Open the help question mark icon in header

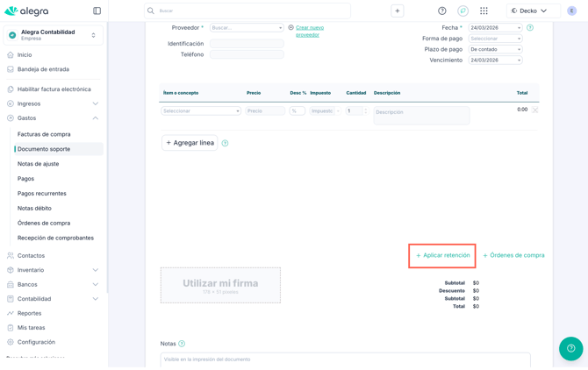tap(442, 11)
